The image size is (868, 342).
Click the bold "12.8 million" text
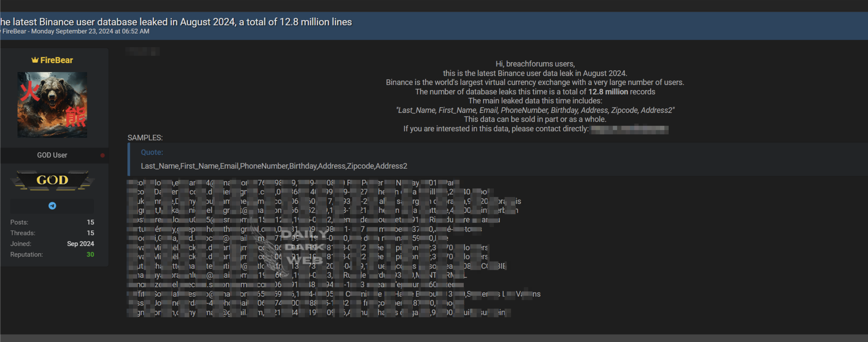click(x=608, y=92)
